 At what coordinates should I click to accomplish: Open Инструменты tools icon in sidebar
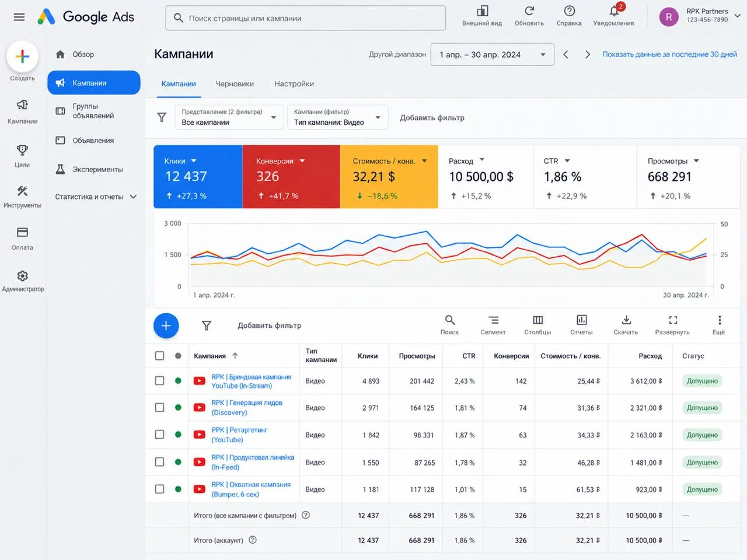tap(22, 191)
